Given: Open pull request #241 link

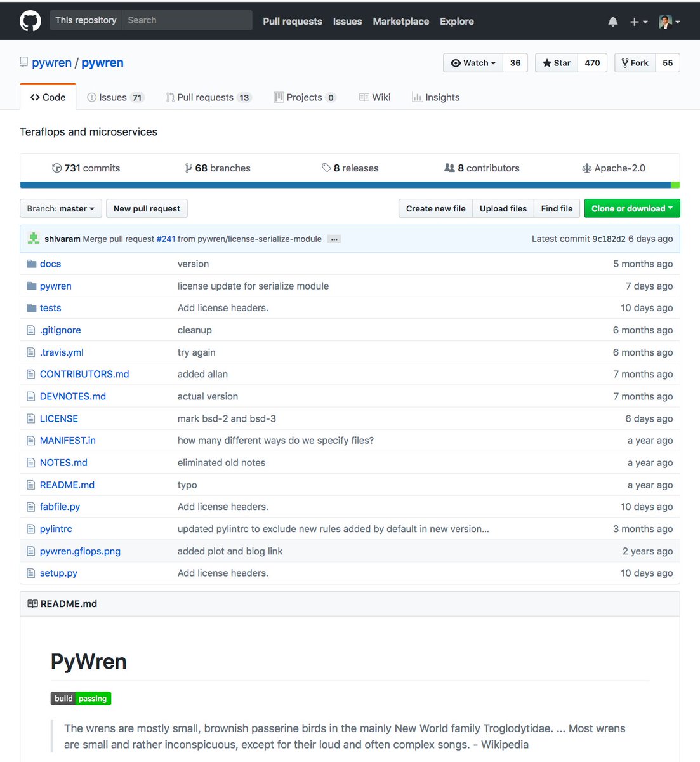Looking at the screenshot, I should (166, 239).
